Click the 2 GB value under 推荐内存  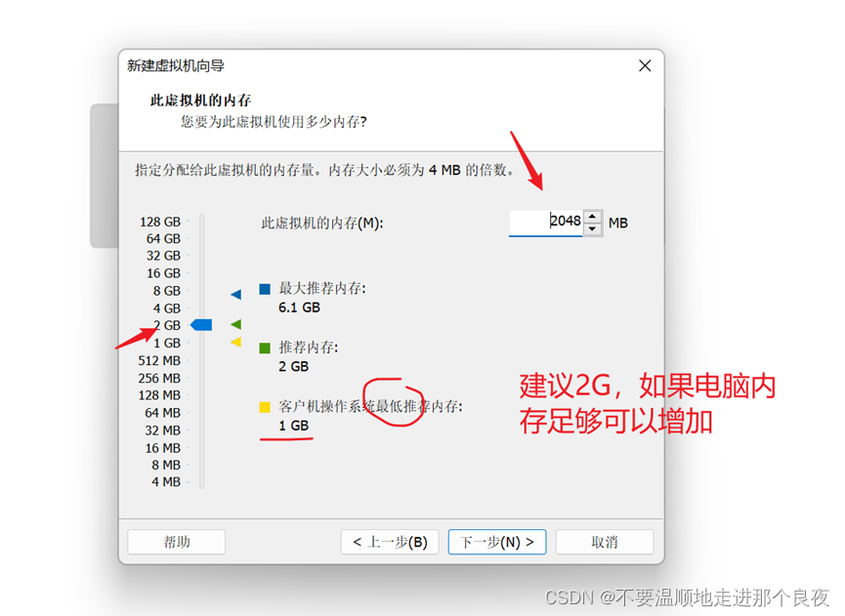[294, 367]
